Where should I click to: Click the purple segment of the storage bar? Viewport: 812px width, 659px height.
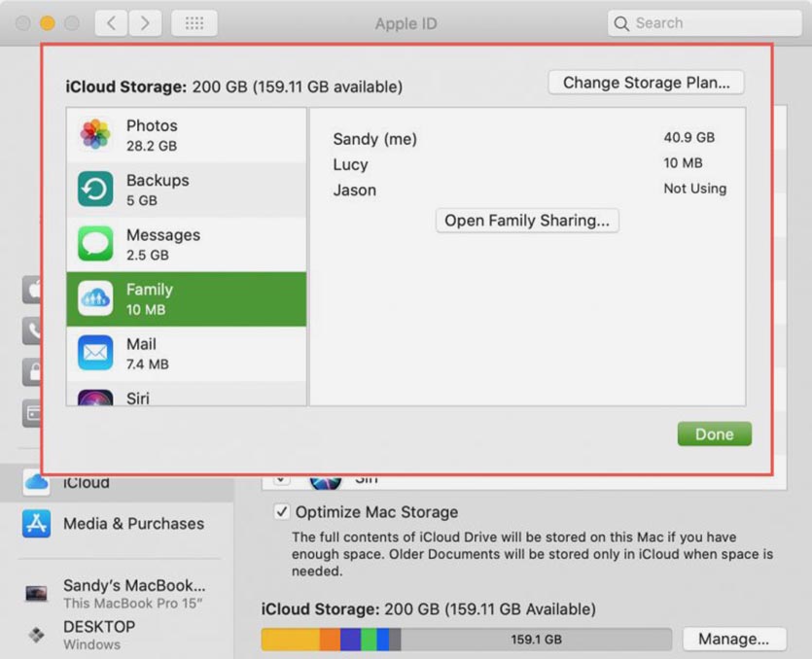coord(351,640)
